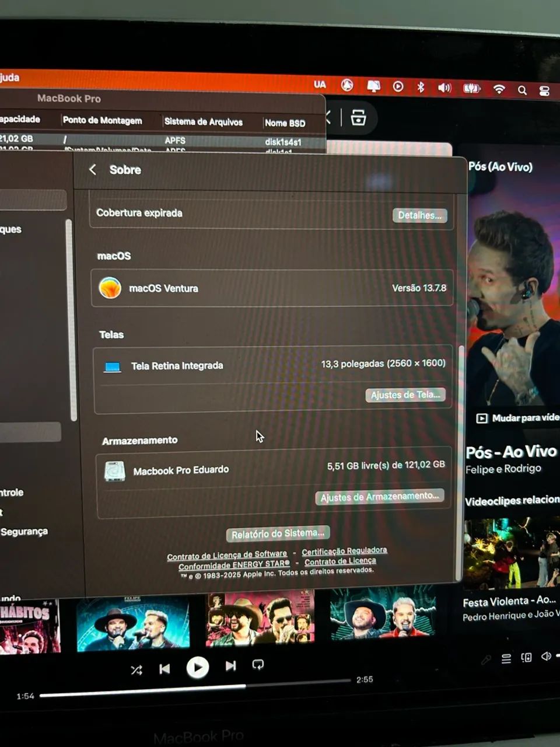Select the Segurança item in settings sidebar

[x=24, y=532]
